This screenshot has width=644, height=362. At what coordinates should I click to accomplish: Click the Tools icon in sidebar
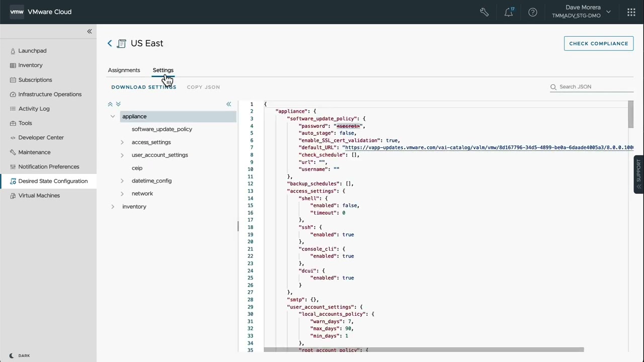13,123
